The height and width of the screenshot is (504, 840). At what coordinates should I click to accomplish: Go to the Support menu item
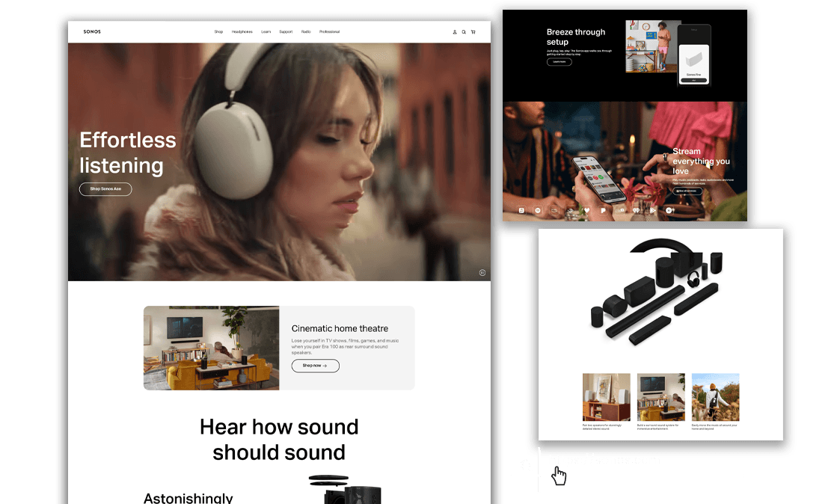286,32
